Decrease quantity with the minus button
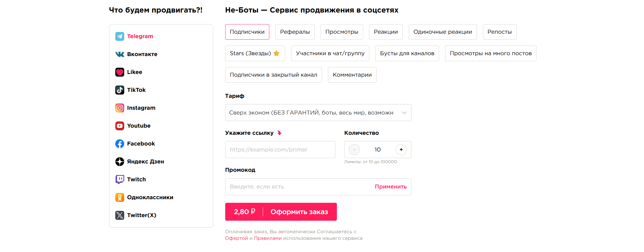The width and height of the screenshot is (644, 252). 354,150
